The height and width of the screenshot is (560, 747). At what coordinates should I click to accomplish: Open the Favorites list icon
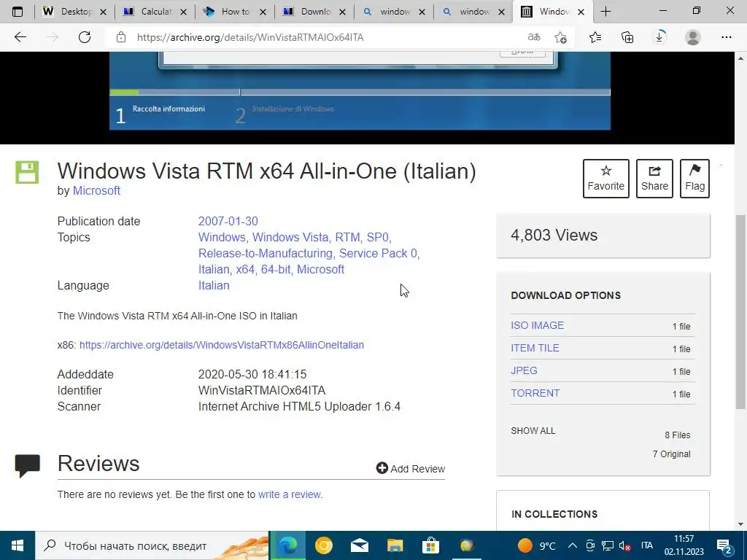(595, 37)
